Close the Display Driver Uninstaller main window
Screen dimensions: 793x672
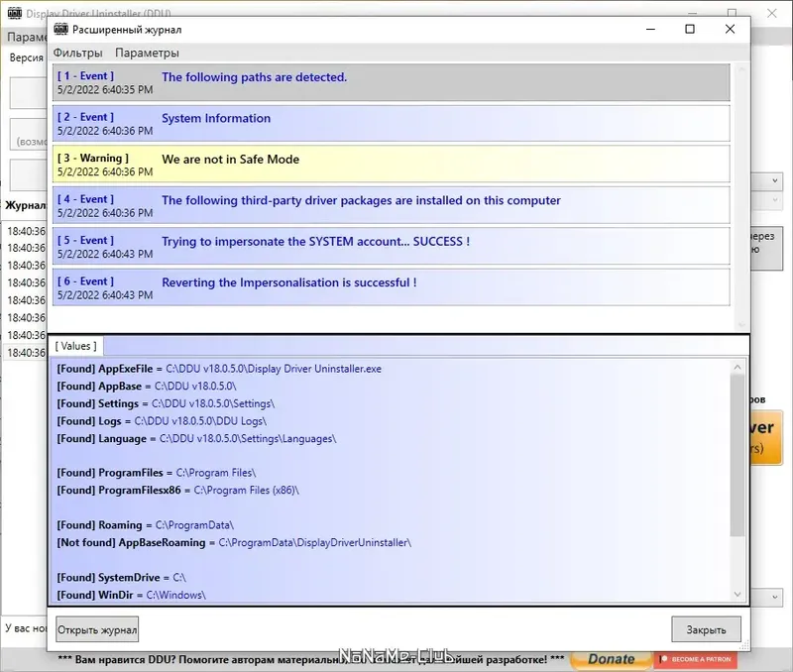[772, 13]
